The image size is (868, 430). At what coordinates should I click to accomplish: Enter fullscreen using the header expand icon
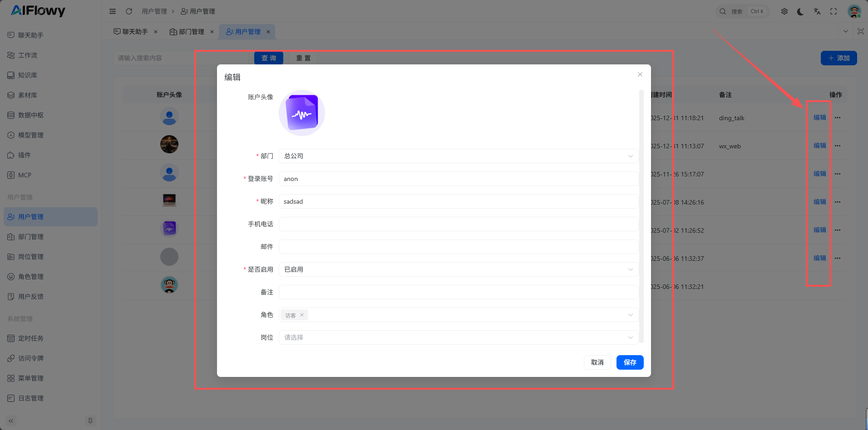(833, 11)
